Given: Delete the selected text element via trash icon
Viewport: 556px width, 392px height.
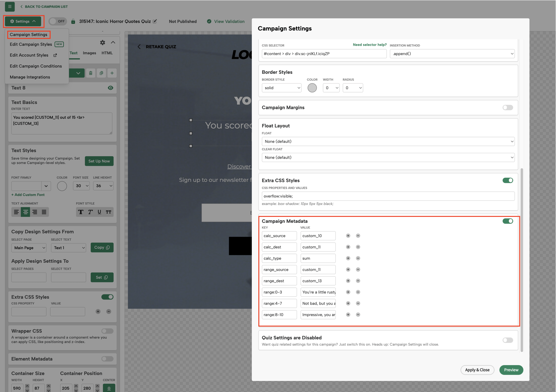Looking at the screenshot, I should [x=91, y=73].
